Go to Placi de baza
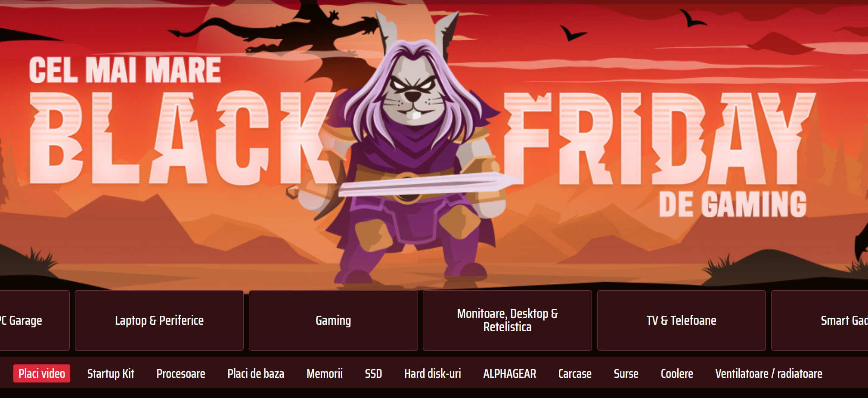Viewport: 868px width, 398px height. pyautogui.click(x=256, y=373)
